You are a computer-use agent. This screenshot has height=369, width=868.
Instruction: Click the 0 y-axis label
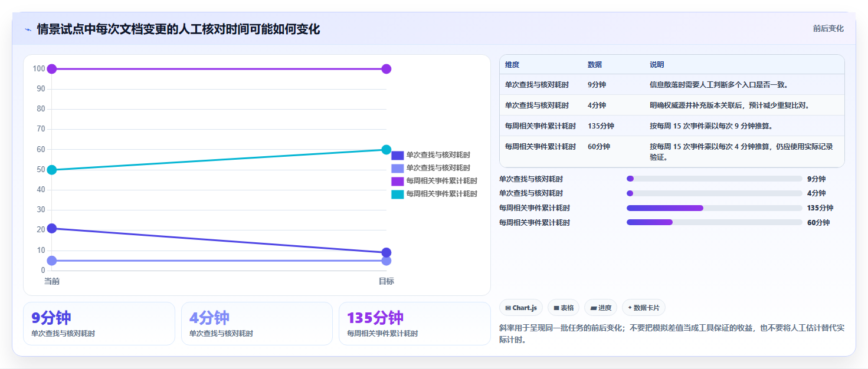pyautogui.click(x=43, y=271)
